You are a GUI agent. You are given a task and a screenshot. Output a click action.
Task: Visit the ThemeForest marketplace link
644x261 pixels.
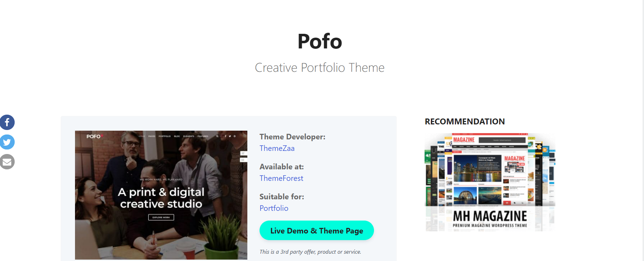(281, 178)
